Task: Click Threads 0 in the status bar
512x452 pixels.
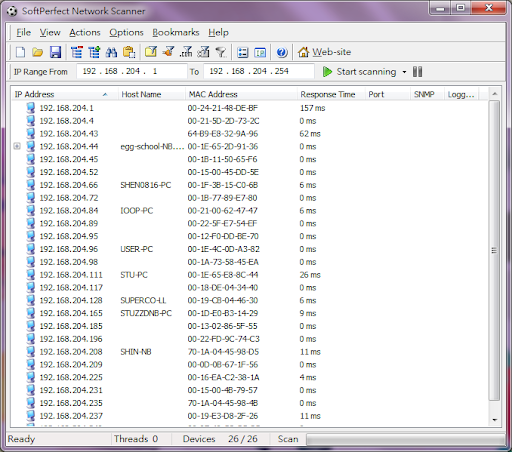Action: coord(136,439)
